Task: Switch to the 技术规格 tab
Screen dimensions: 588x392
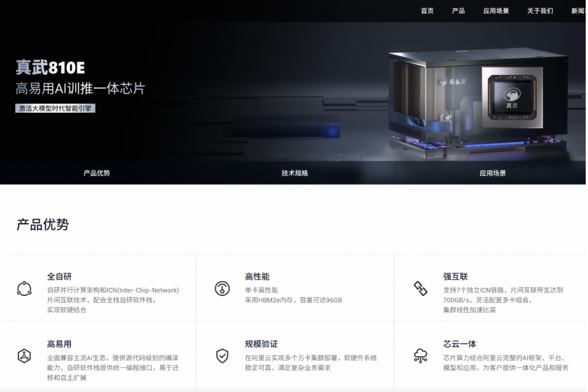Action: (x=295, y=173)
